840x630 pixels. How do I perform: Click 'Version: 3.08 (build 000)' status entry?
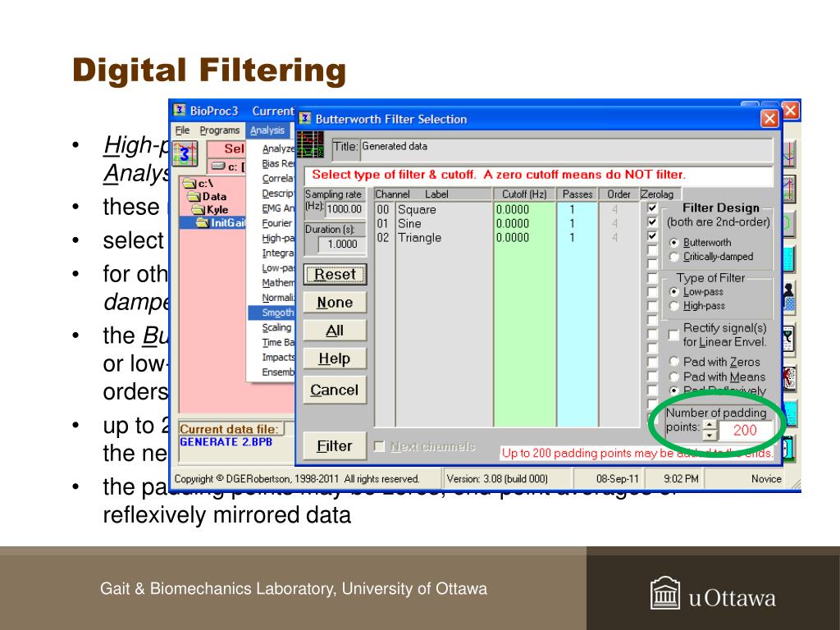[x=497, y=479]
